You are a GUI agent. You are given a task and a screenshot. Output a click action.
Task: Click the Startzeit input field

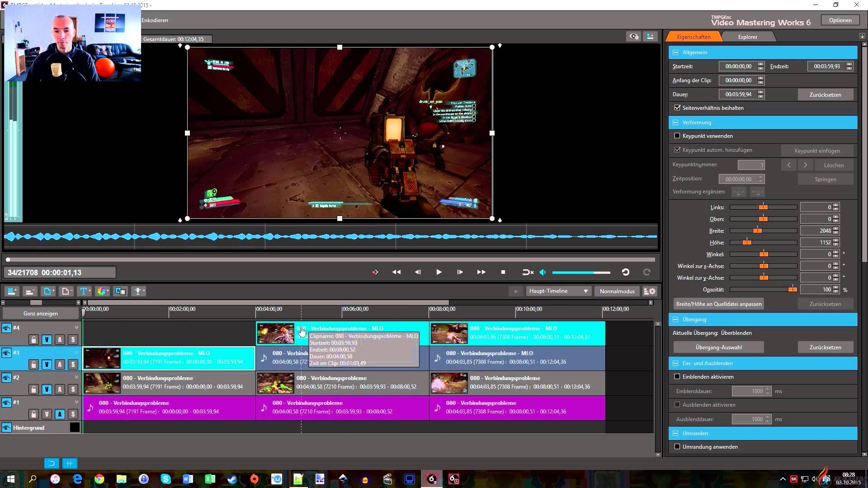coord(738,66)
